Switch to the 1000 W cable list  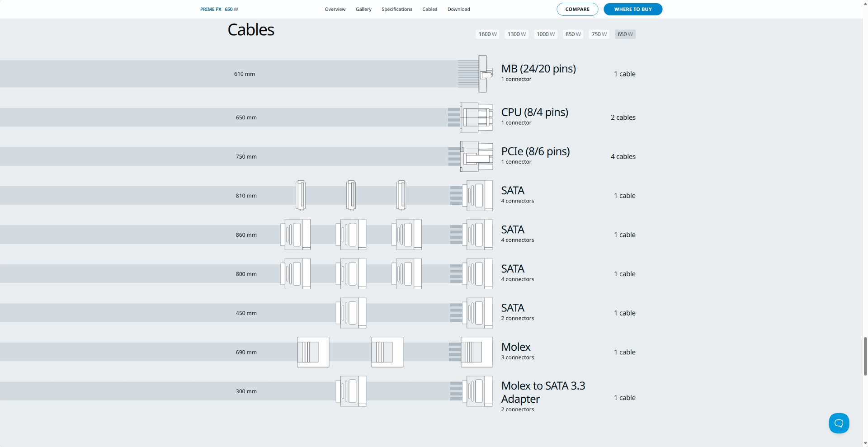tap(545, 34)
